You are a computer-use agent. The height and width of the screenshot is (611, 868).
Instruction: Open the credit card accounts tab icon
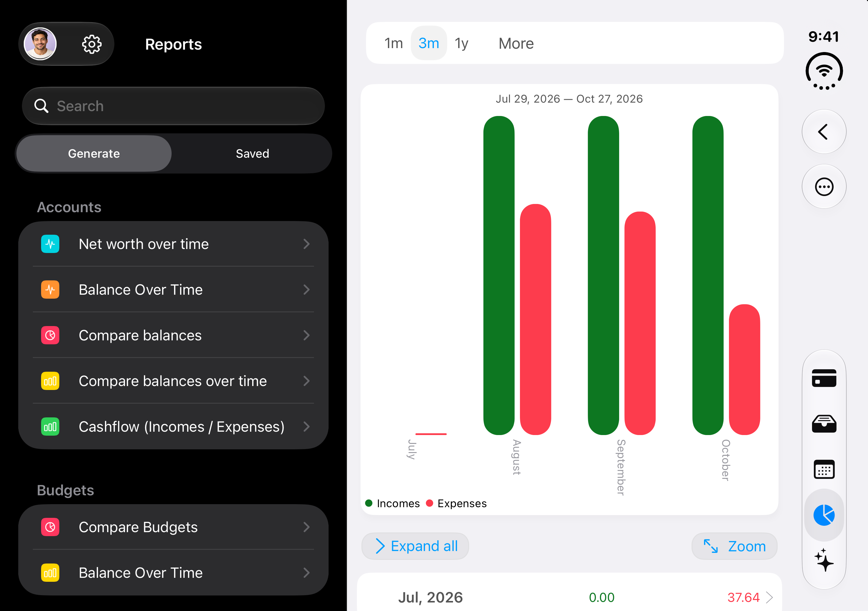pyautogui.click(x=824, y=378)
